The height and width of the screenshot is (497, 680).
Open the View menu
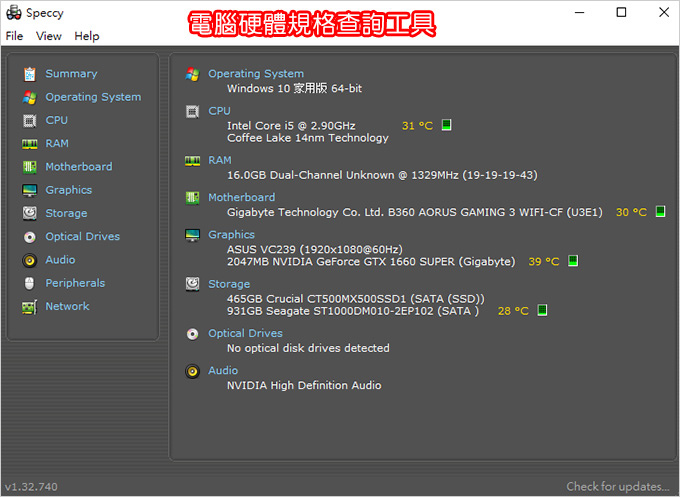click(x=49, y=36)
